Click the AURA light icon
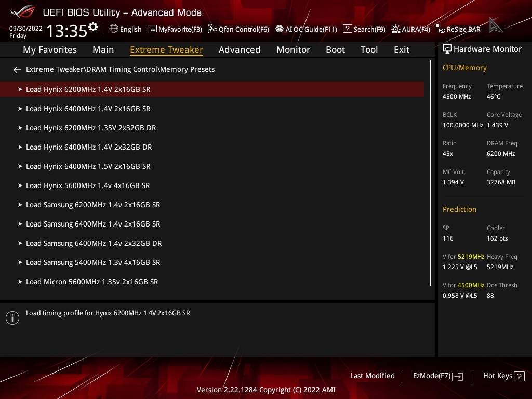This screenshot has width=532, height=399. 395,29
